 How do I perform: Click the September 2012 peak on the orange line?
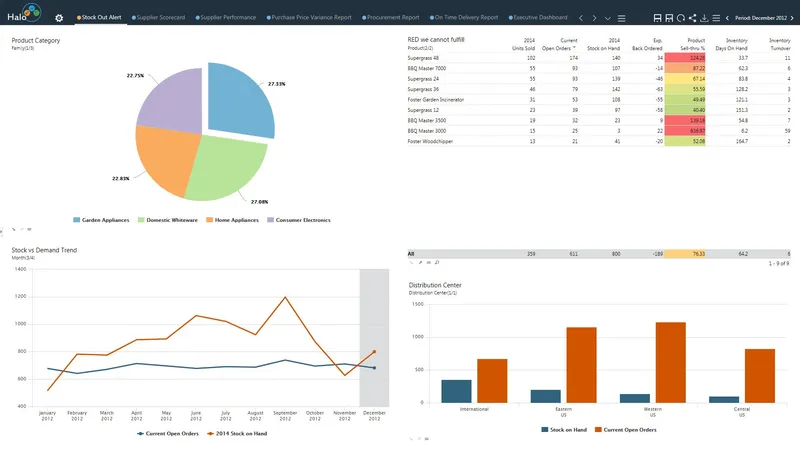tap(285, 297)
